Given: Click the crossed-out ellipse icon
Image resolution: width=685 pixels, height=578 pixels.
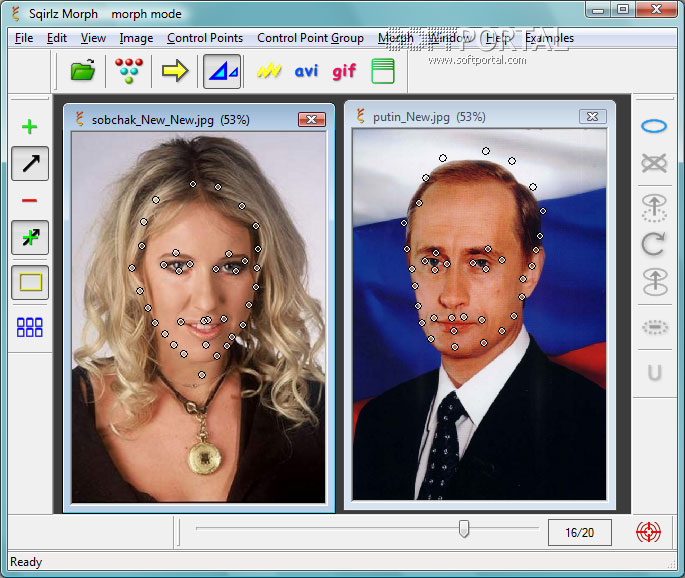Looking at the screenshot, I should (654, 163).
